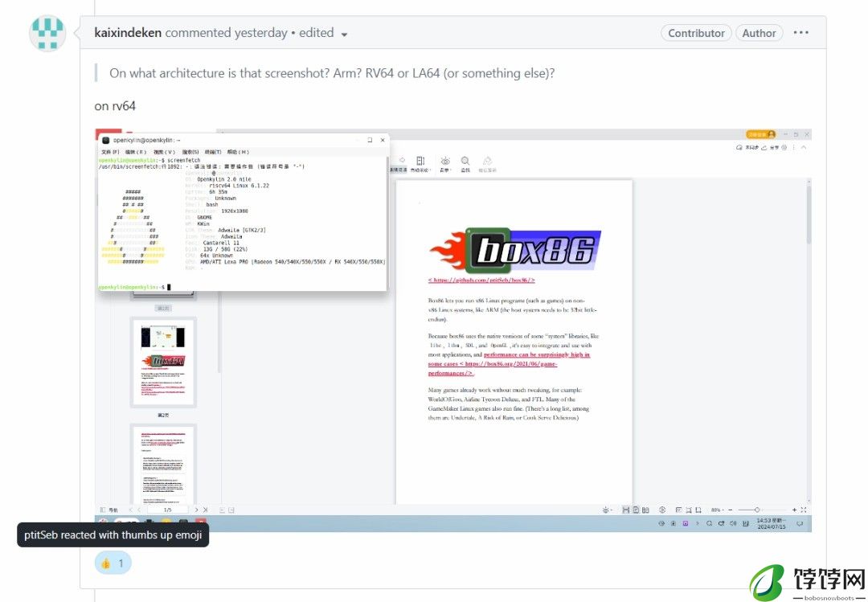Click the quoted 'On what architecture' text
868x602 pixels.
click(x=332, y=73)
